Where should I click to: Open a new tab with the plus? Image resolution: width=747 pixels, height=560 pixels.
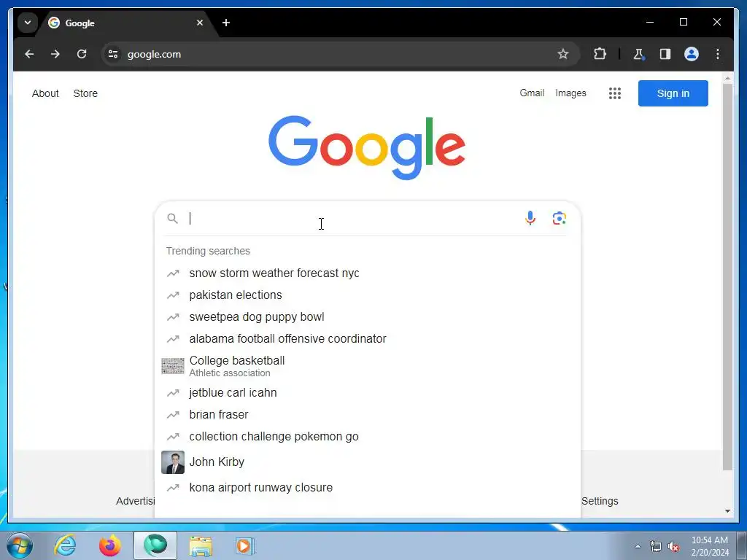click(x=226, y=23)
